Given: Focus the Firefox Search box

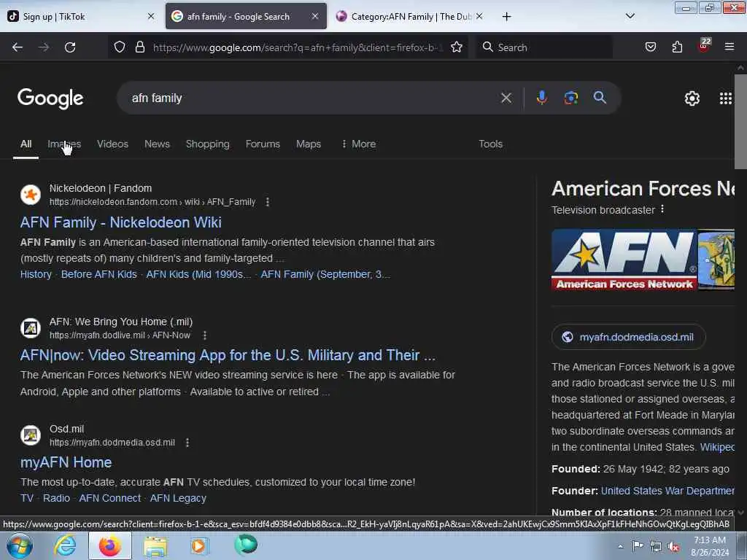Looking at the screenshot, I should pyautogui.click(x=544, y=47).
